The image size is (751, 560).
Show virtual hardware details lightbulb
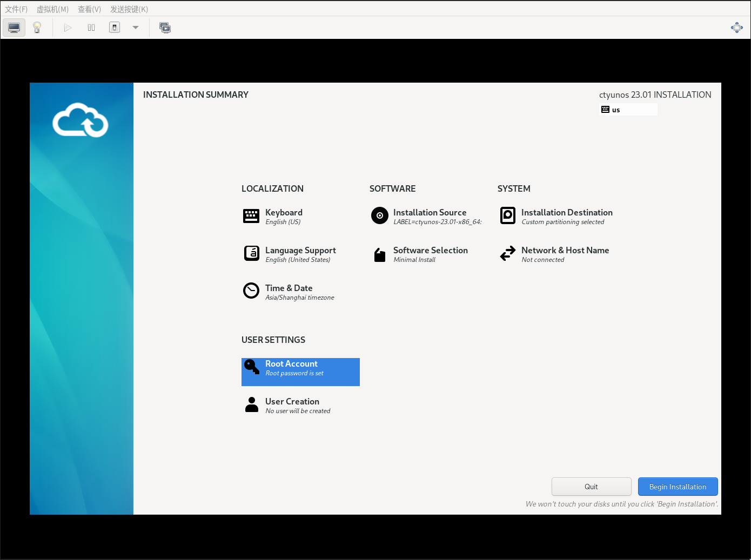(x=37, y=28)
